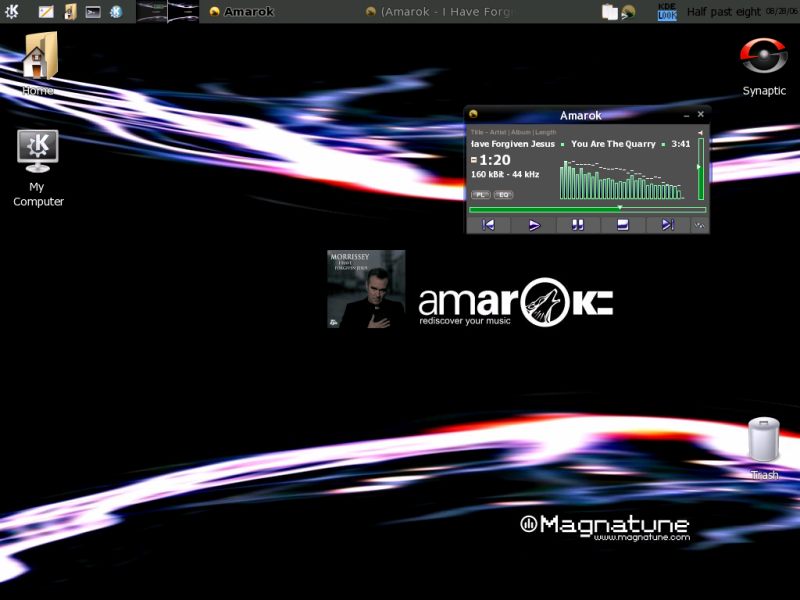The image size is (800, 600).
Task: Set volume on the vertical green slider
Action: (x=701, y=168)
